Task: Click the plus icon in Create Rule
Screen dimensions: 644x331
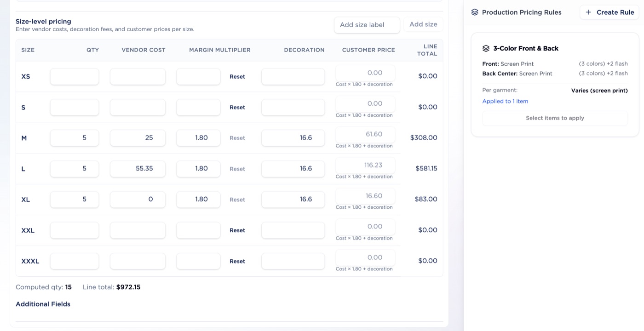Action: (x=588, y=12)
